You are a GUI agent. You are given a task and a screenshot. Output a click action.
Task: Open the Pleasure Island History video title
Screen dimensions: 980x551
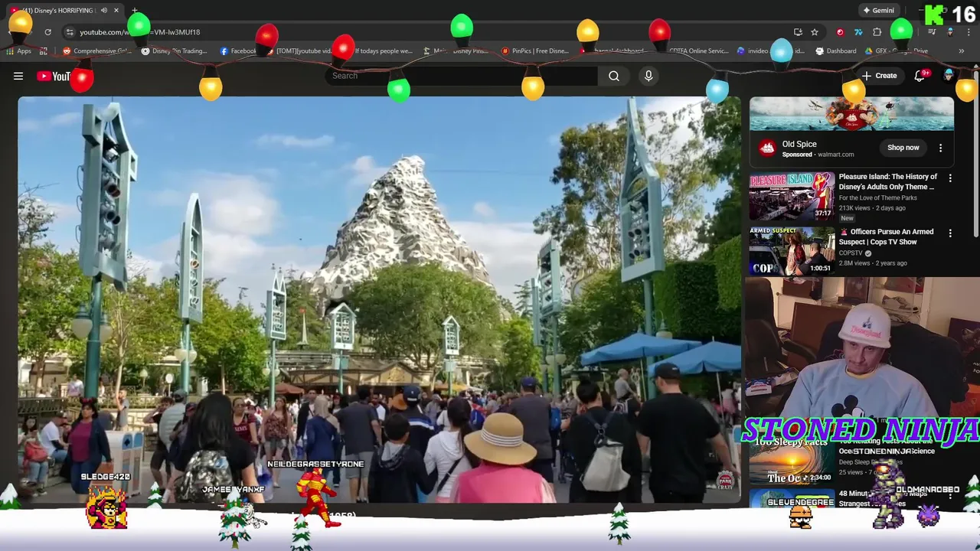click(x=887, y=181)
